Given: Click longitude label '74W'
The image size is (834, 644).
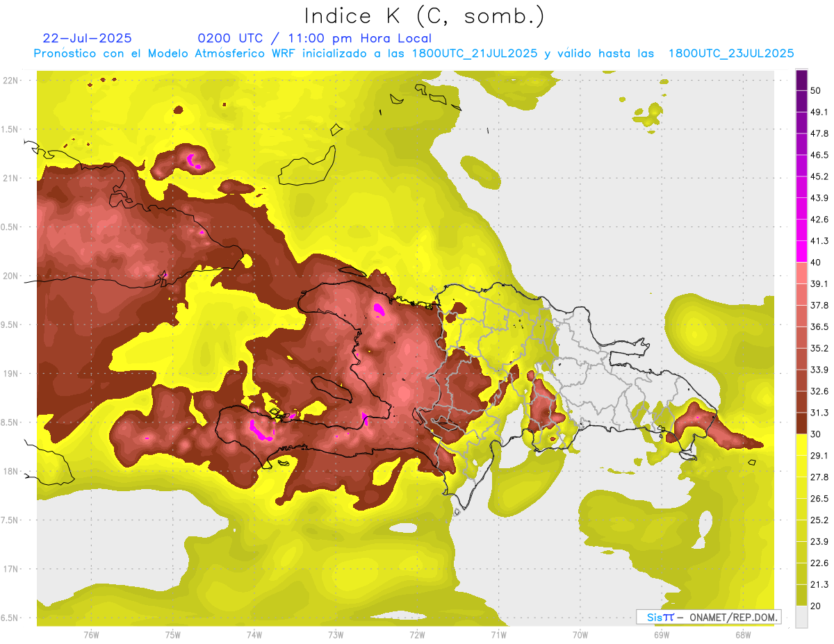Looking at the screenshot, I should (x=254, y=635).
